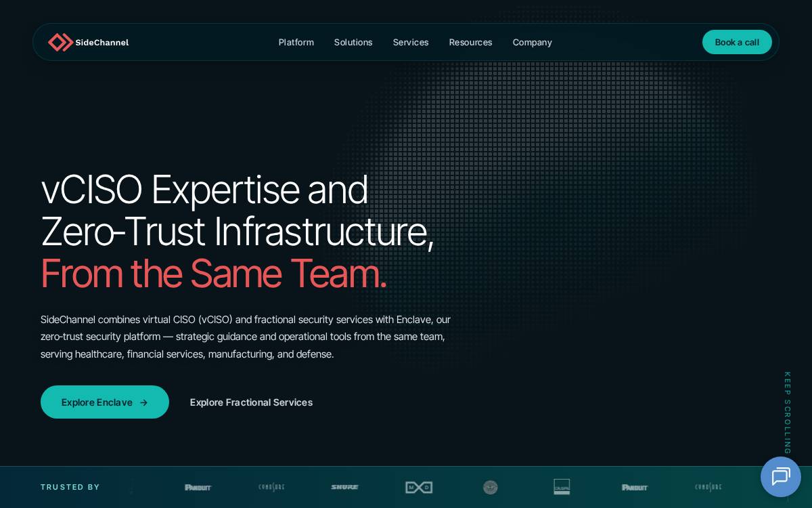This screenshot has height=508, width=812.
Task: Open the Resources menu
Action: pyautogui.click(x=471, y=42)
